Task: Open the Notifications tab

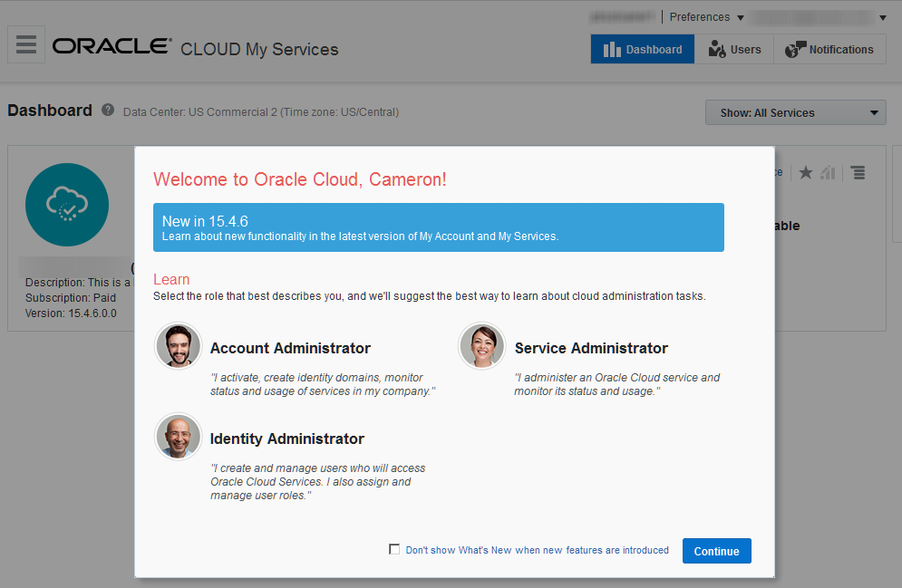Action: point(829,50)
